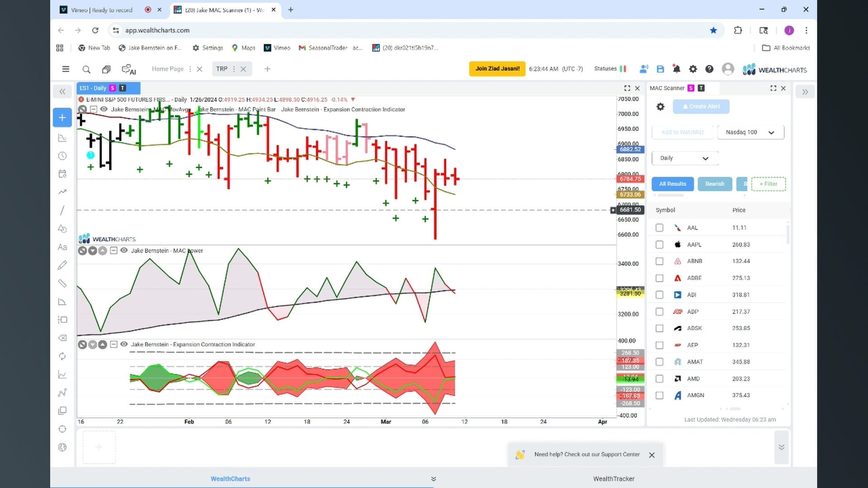Maximize the ES1 chart panel
This screenshot has width=868, height=488.
[627, 88]
